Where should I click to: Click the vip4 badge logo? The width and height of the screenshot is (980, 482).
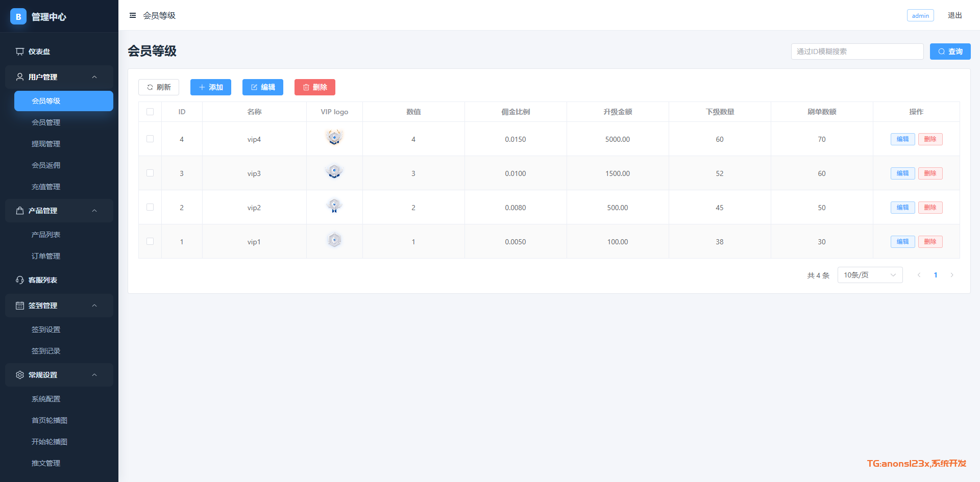[x=334, y=138]
